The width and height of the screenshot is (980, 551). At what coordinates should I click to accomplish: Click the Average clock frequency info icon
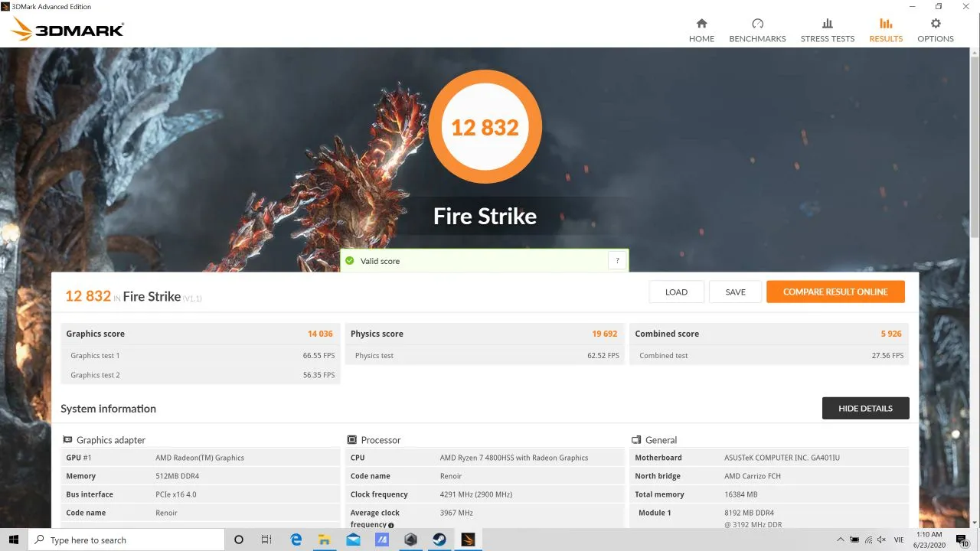[x=391, y=526]
